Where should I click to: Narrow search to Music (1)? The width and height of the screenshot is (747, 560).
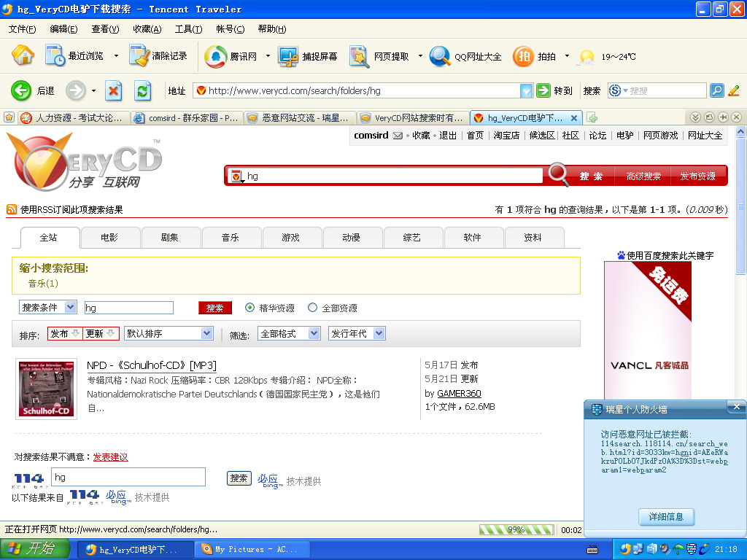click(x=43, y=284)
